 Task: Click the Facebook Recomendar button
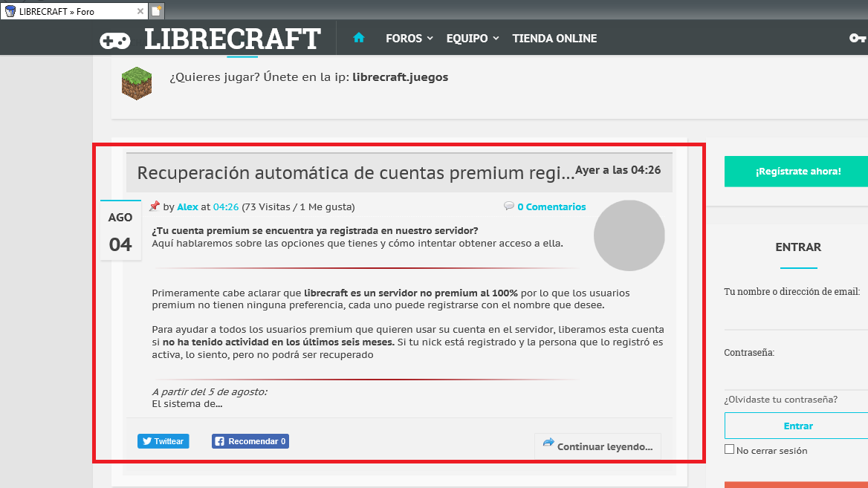[x=250, y=441]
